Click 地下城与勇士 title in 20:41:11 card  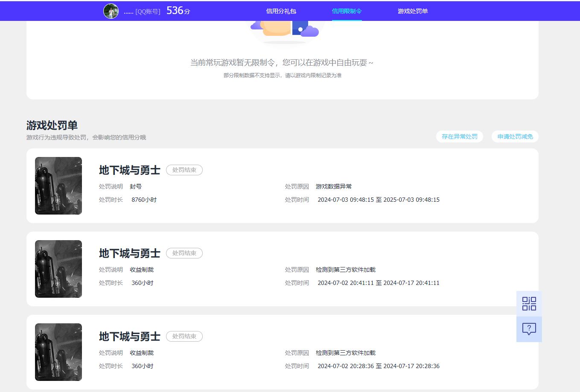point(130,253)
